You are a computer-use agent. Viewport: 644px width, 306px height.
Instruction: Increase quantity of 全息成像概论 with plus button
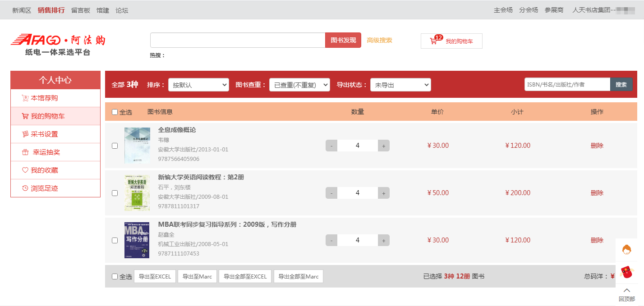(384, 146)
